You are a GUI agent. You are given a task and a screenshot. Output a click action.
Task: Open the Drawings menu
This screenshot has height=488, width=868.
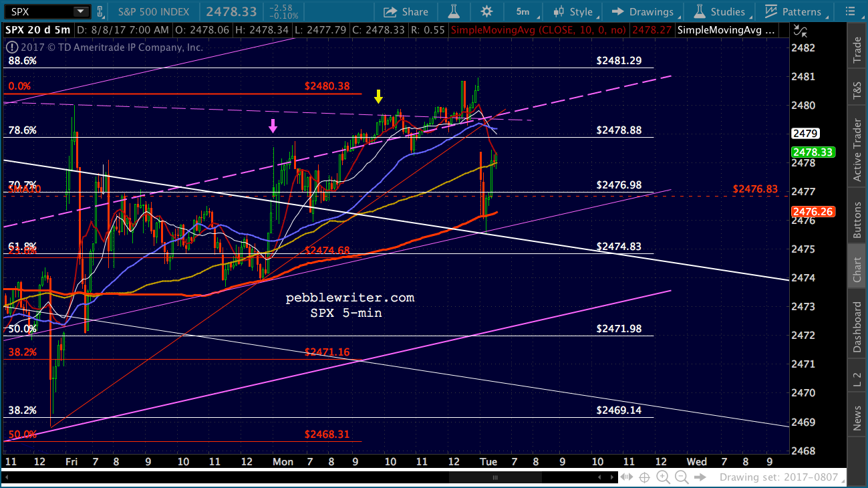point(646,11)
